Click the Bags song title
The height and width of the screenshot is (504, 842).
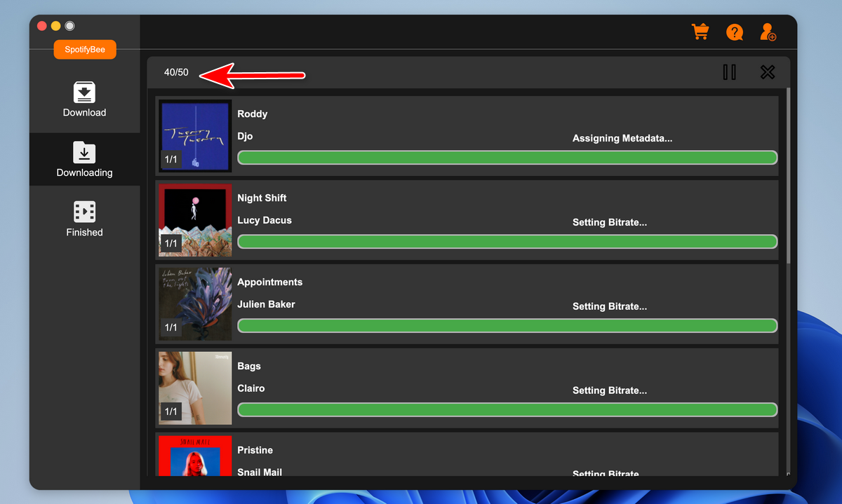click(x=249, y=366)
